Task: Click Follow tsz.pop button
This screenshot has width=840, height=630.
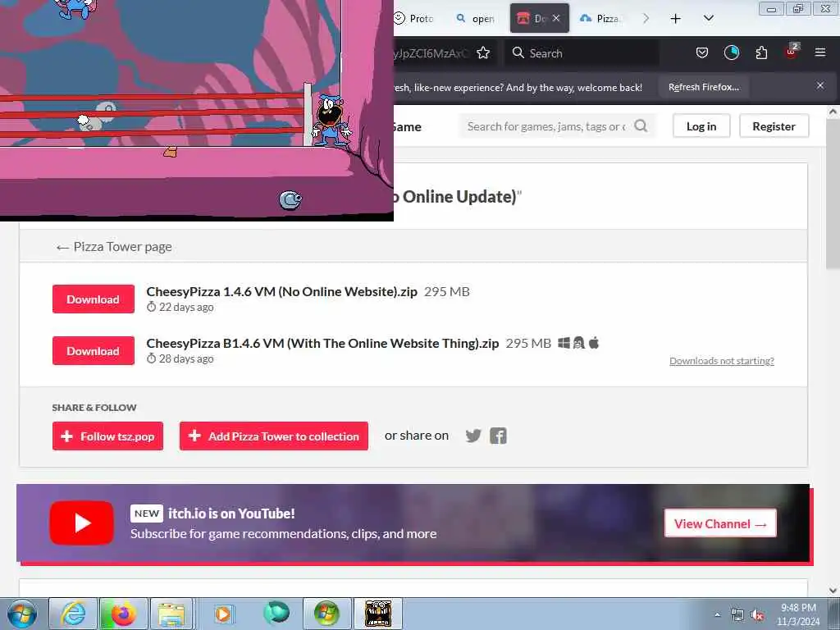Action: [107, 436]
